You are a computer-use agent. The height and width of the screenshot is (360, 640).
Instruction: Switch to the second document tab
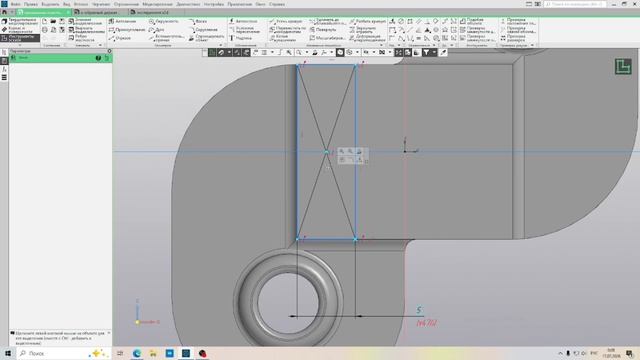coord(100,12)
